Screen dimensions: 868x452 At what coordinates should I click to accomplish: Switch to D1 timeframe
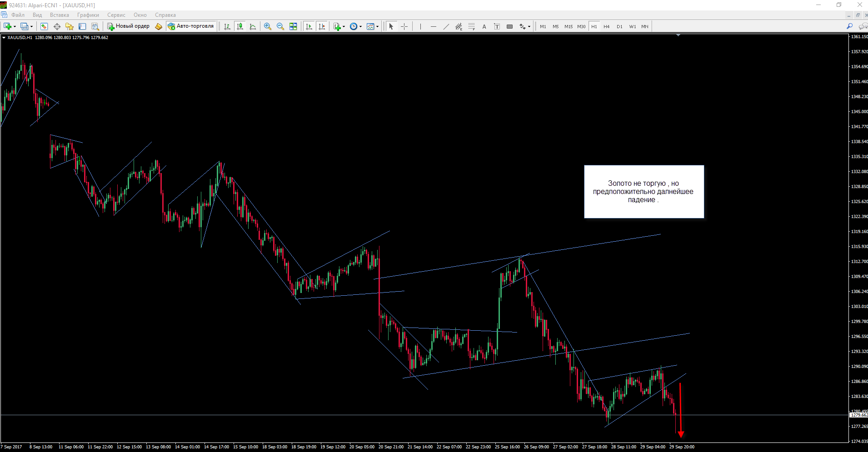619,26
